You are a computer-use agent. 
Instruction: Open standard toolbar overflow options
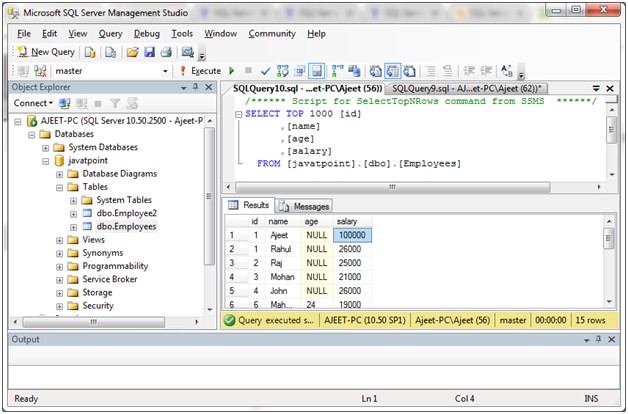pos(202,54)
